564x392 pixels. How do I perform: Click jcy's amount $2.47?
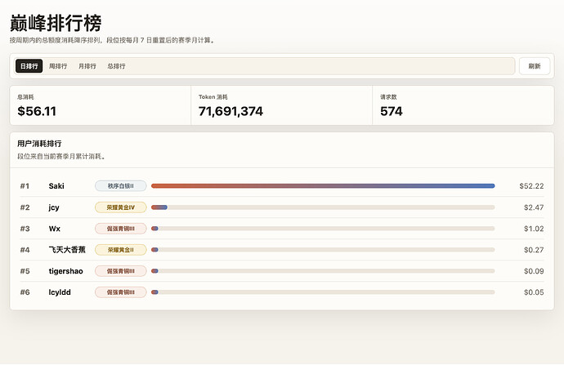(x=534, y=207)
